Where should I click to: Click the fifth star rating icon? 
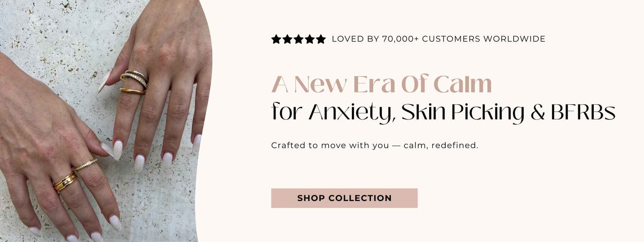321,39
